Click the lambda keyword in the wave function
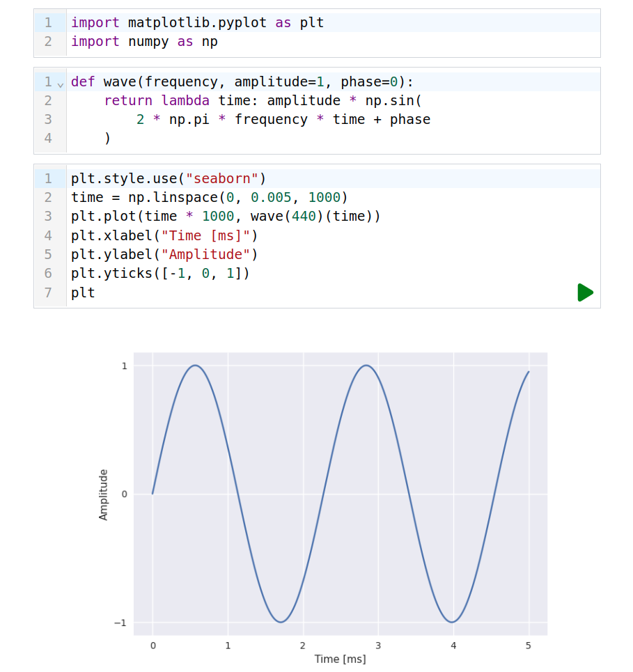The image size is (633, 672). pos(185,100)
